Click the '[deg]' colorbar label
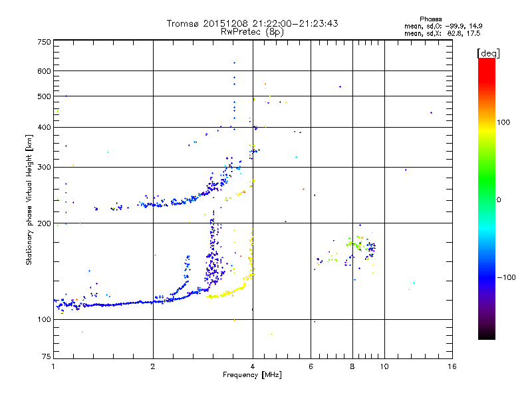Image resolution: width=532 pixels, height=399 pixels. (x=488, y=53)
